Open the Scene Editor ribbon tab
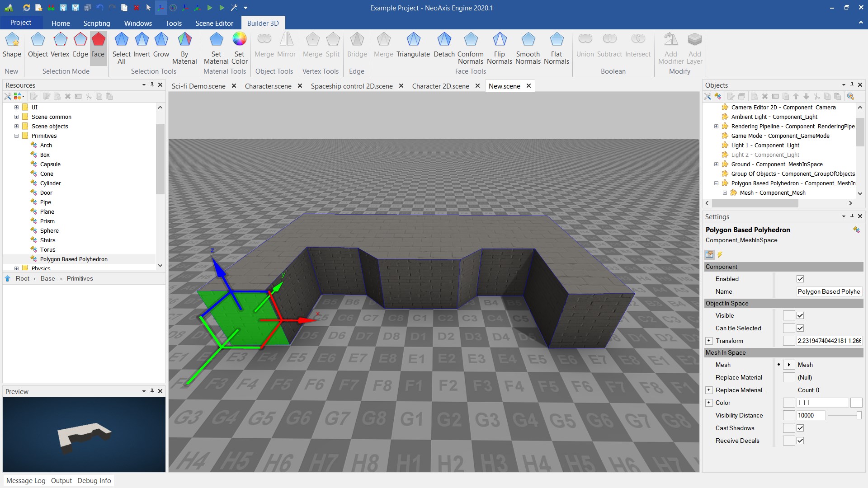868x488 pixels. pos(214,23)
